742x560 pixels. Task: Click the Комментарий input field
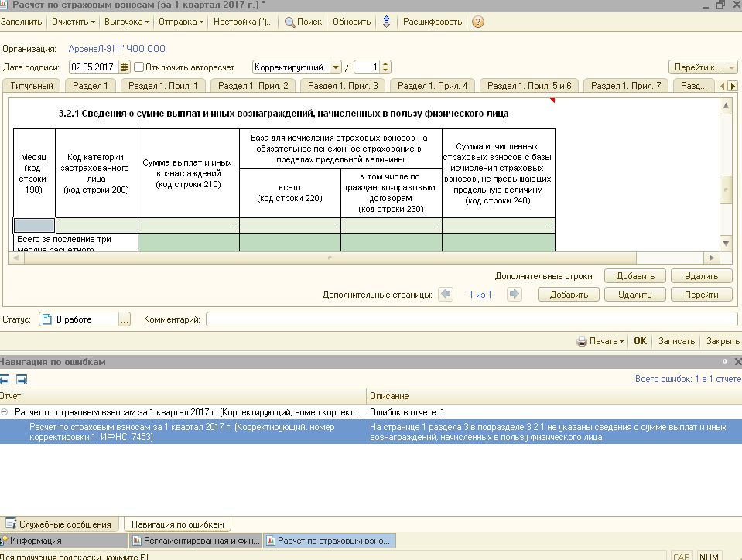coord(471,319)
